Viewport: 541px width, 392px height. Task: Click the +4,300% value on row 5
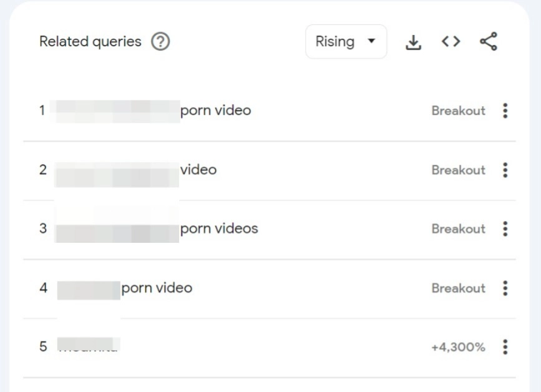coord(458,347)
